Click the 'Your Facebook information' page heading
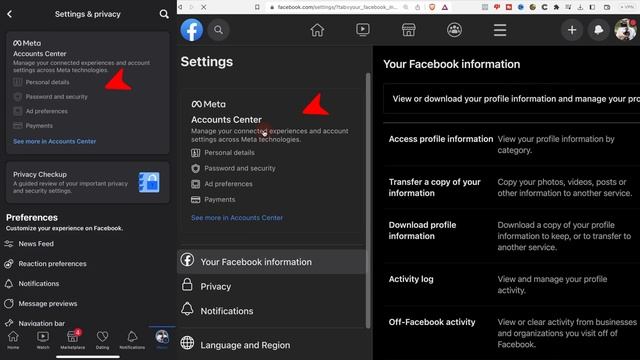Viewport: 640px width, 360px height. click(451, 64)
